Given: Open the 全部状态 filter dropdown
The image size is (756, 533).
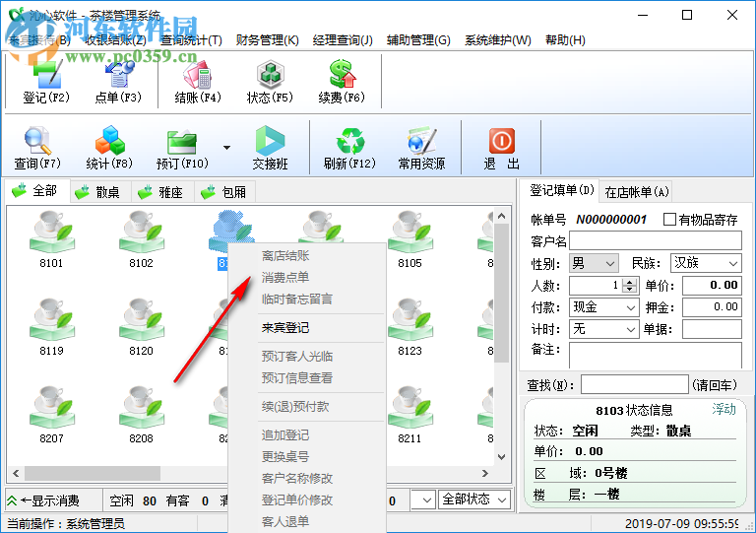Looking at the screenshot, I should [x=473, y=500].
